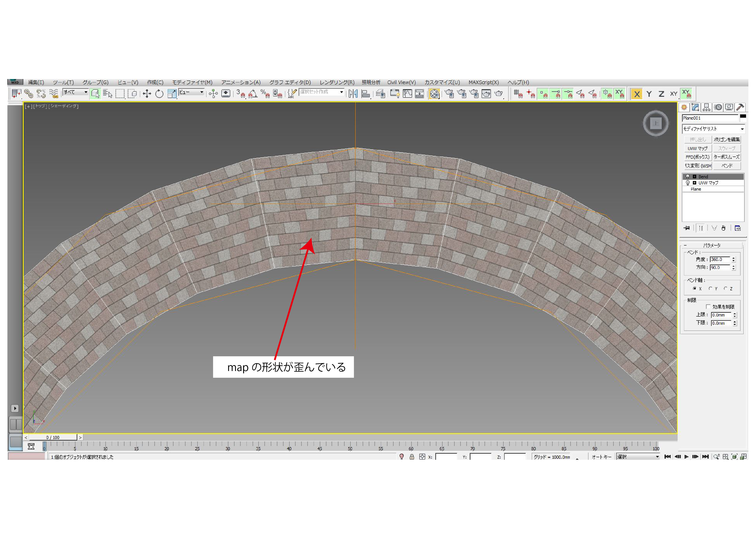The width and height of the screenshot is (756, 539).
Task: Select Z bend axis radio button
Action: pos(726,289)
